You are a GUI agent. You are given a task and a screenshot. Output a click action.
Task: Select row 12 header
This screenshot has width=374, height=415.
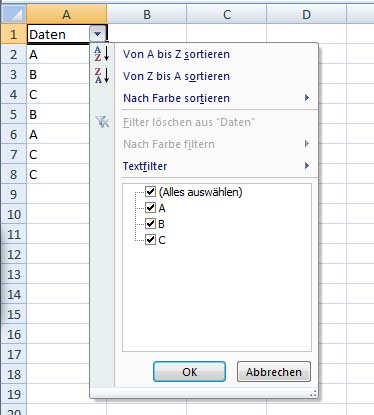14,254
